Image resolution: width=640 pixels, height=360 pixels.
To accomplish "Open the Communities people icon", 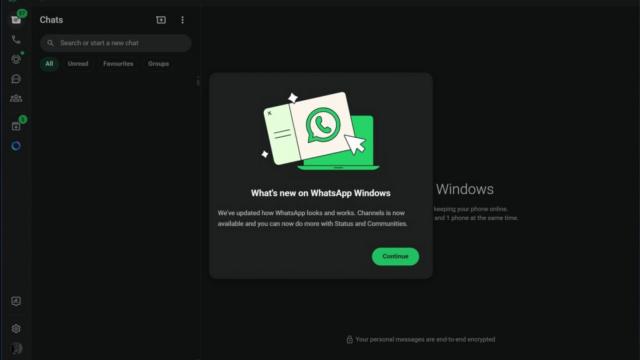I will (x=16, y=98).
